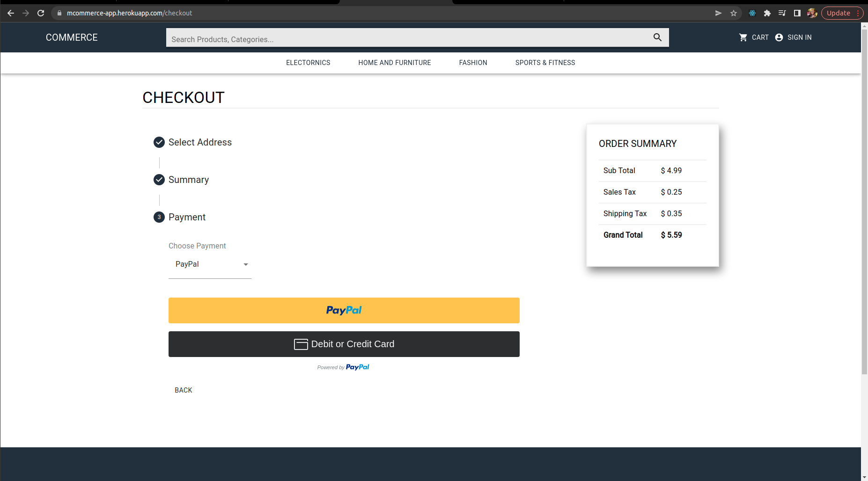
Task: Click the padlock site info icon
Action: click(x=59, y=13)
